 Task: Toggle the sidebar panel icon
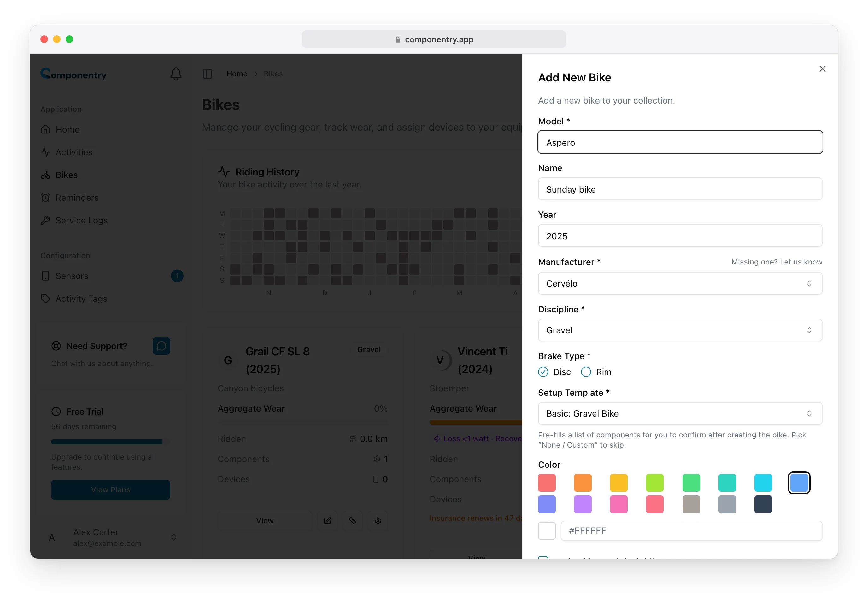point(208,74)
